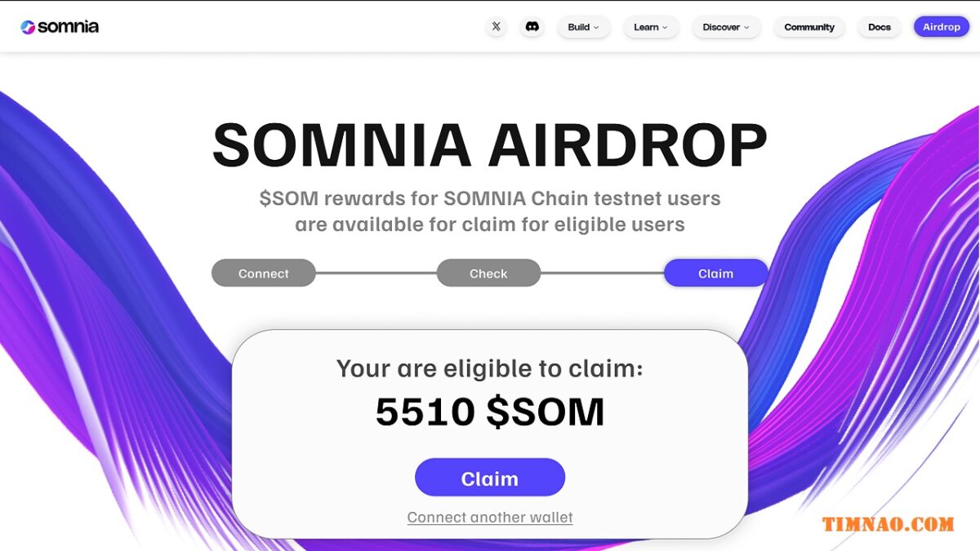Click the "Your are eligible to claim" text

[490, 369]
